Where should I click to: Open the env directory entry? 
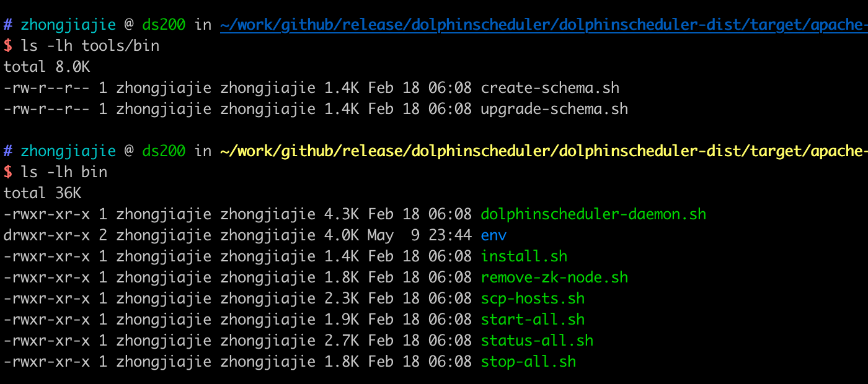tap(494, 235)
